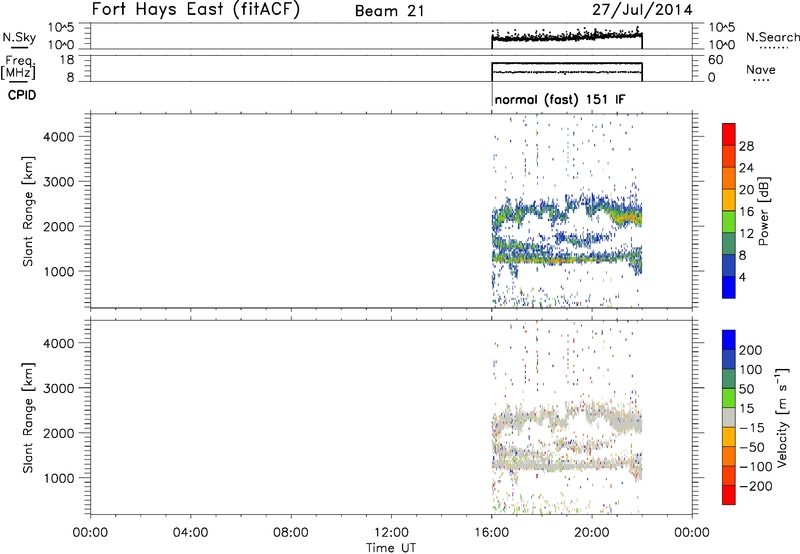Click '-100' on the velocity colorbar
800x554 pixels.
[756, 467]
